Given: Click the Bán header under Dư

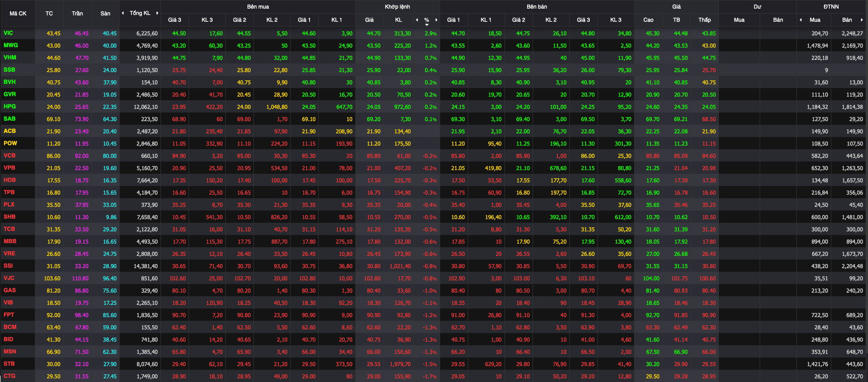Looking at the screenshot, I should click(778, 20).
